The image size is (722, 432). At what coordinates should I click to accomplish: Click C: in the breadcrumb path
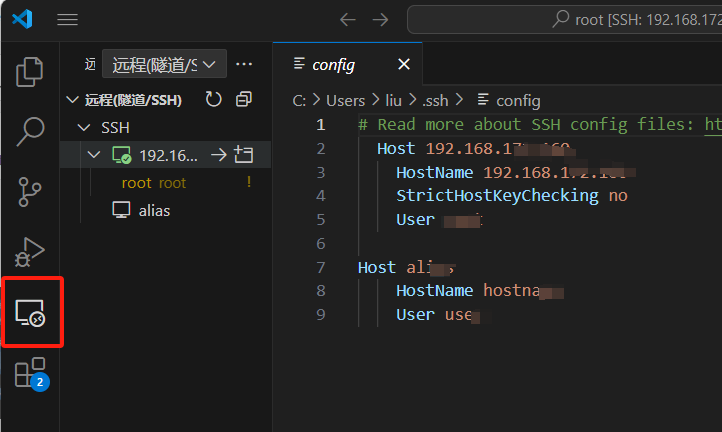tap(299, 100)
